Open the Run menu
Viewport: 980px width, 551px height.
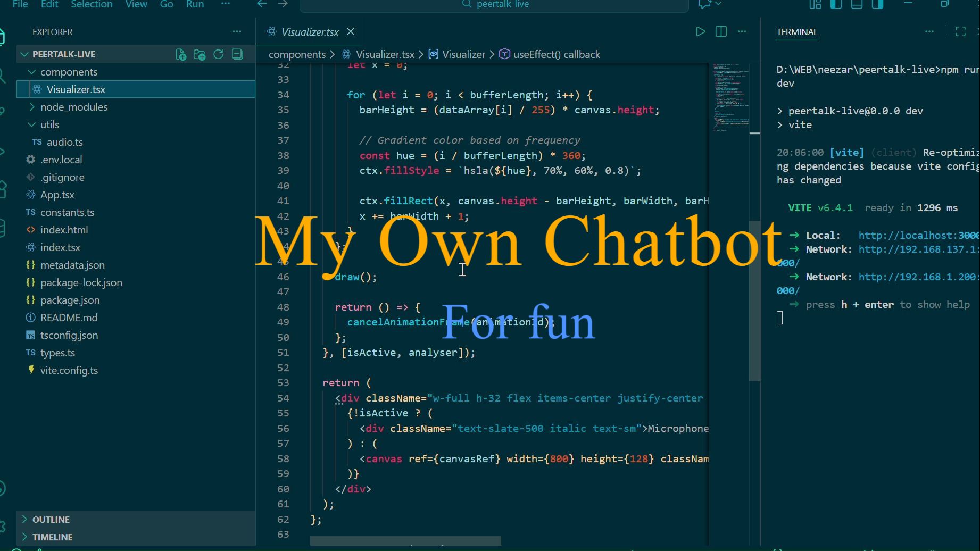click(x=195, y=4)
